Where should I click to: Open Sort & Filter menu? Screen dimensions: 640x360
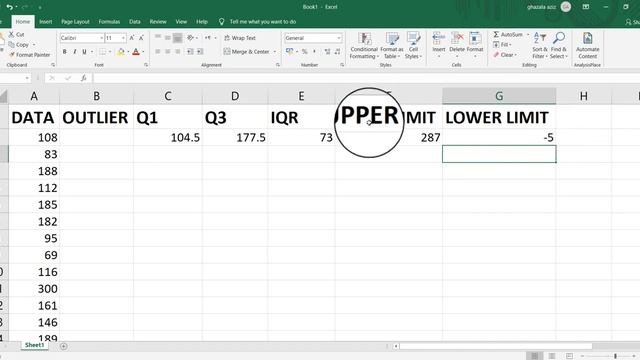[540, 46]
